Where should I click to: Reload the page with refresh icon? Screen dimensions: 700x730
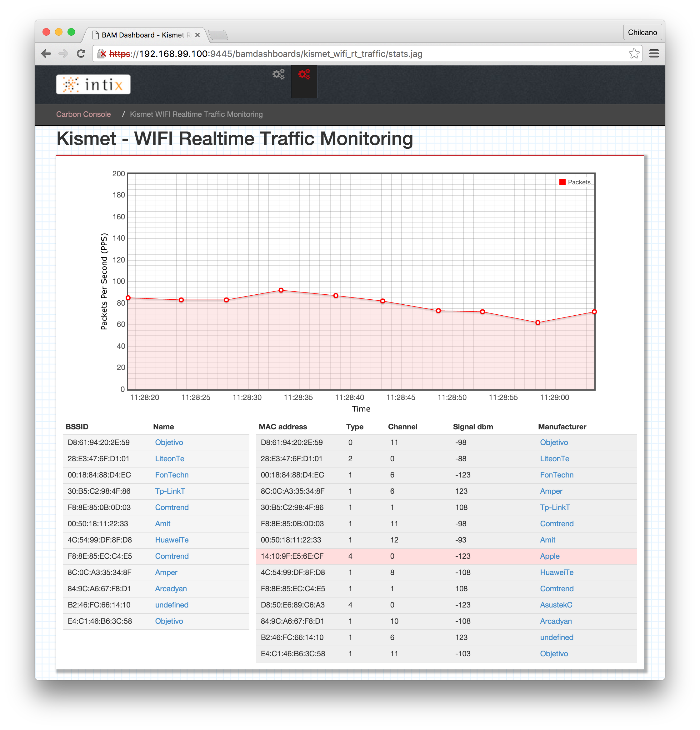point(81,54)
